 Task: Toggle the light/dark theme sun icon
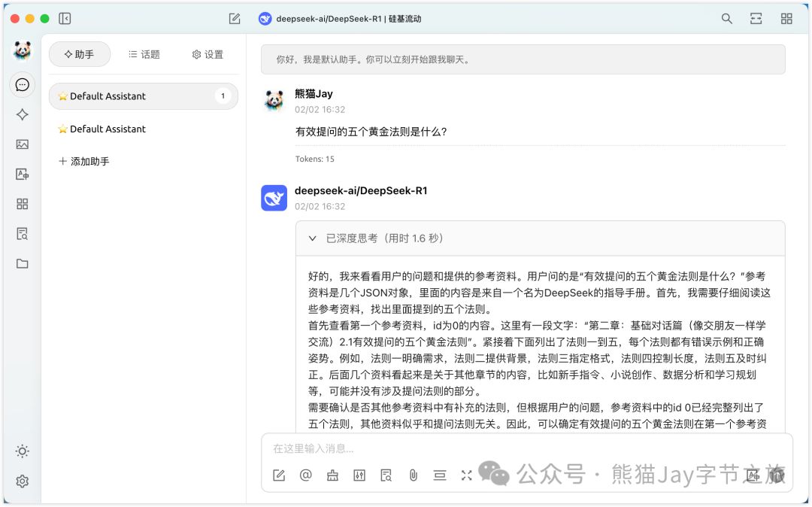[x=23, y=451]
